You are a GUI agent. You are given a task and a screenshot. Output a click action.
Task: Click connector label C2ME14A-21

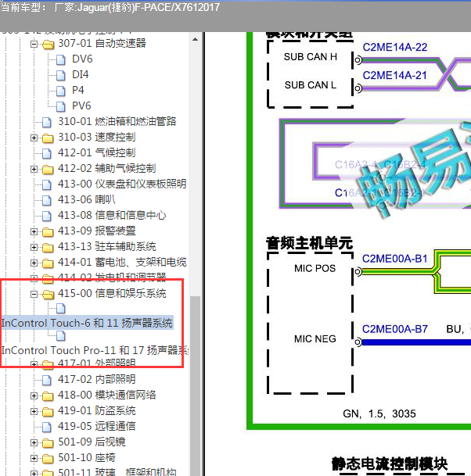pos(395,75)
